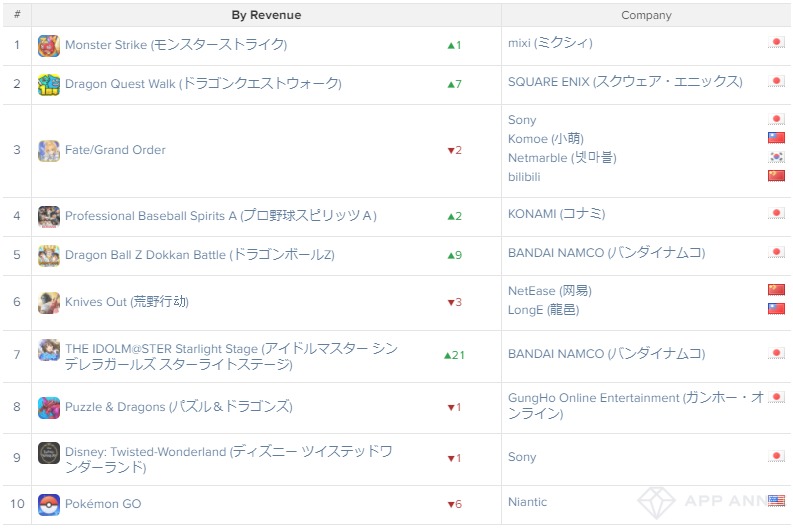Click the down 2 rank change indicator
793x530 pixels.
[455, 150]
